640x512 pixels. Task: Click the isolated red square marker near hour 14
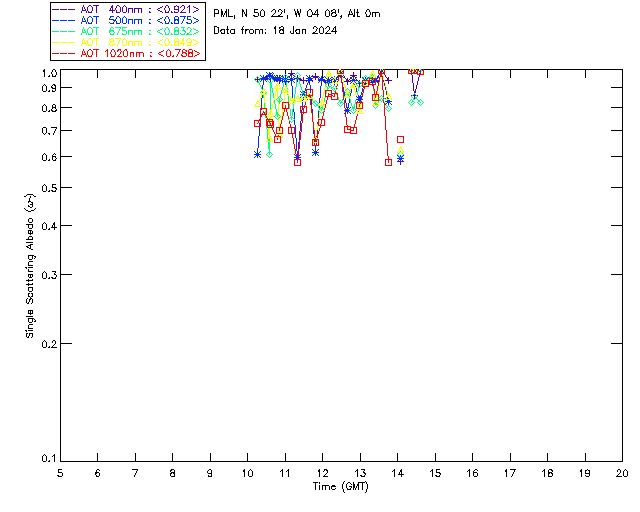click(400, 140)
